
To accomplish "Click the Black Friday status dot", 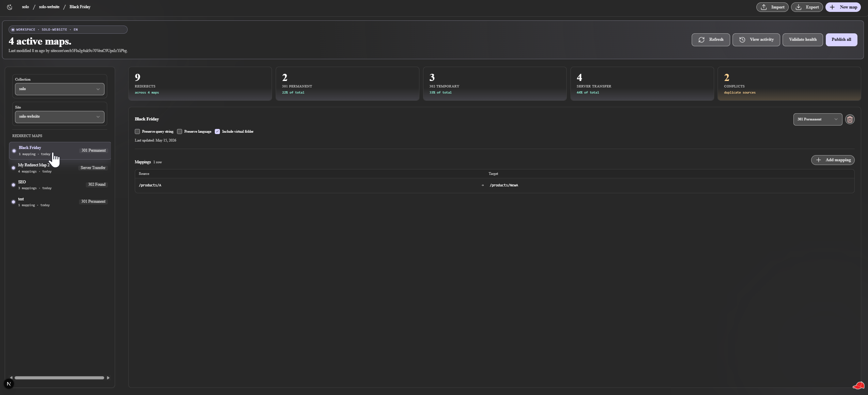I will tap(14, 151).
